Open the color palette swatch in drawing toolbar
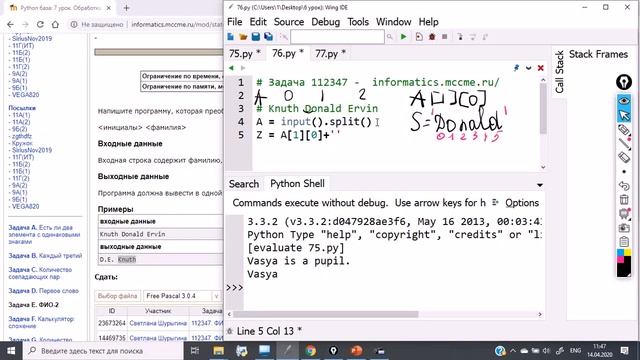Viewport: 640px width, 360px height. pos(624,263)
